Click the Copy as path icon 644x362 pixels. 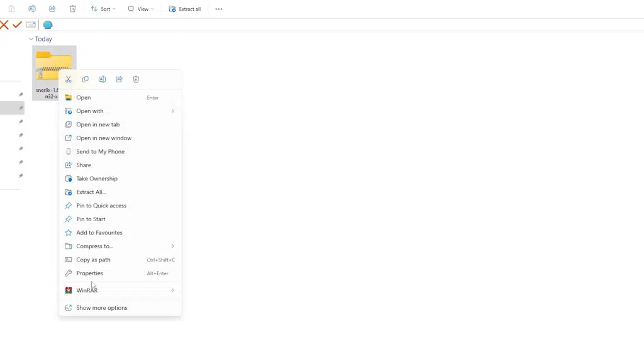click(x=68, y=260)
